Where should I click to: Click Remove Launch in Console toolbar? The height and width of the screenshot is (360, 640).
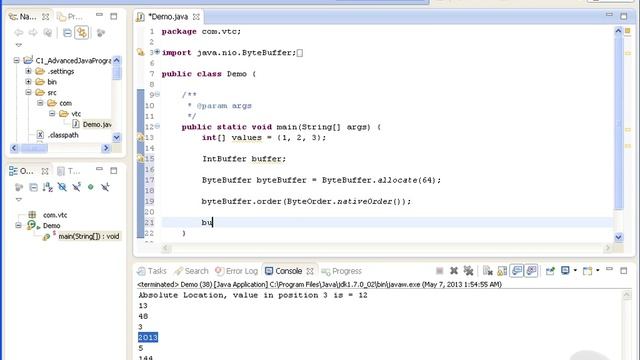pyautogui.click(x=453, y=271)
